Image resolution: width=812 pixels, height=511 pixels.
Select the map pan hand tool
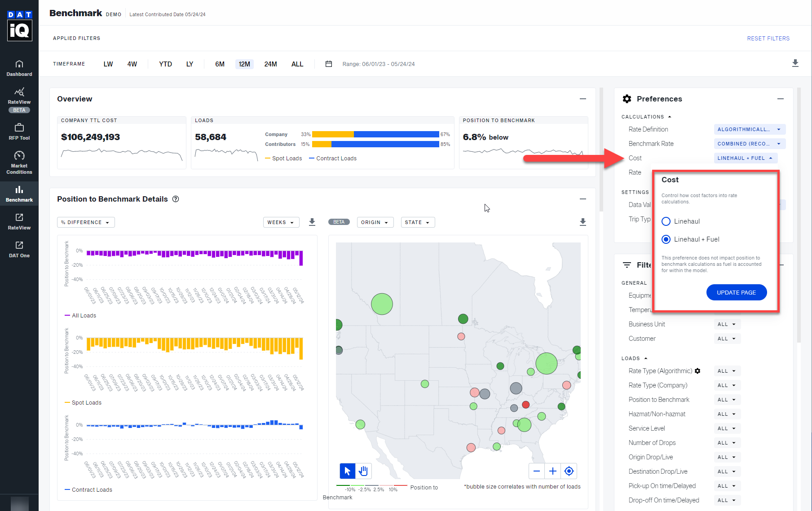tap(363, 471)
